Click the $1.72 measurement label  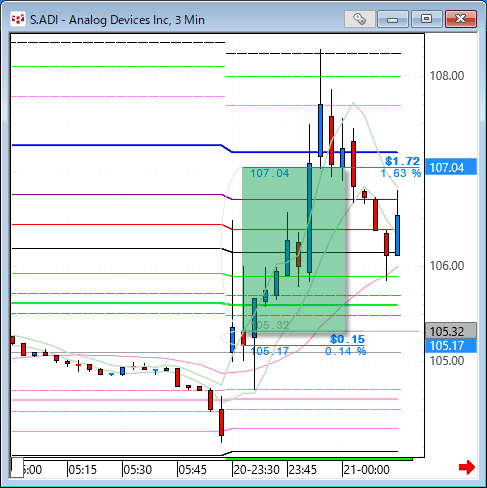pyautogui.click(x=402, y=161)
